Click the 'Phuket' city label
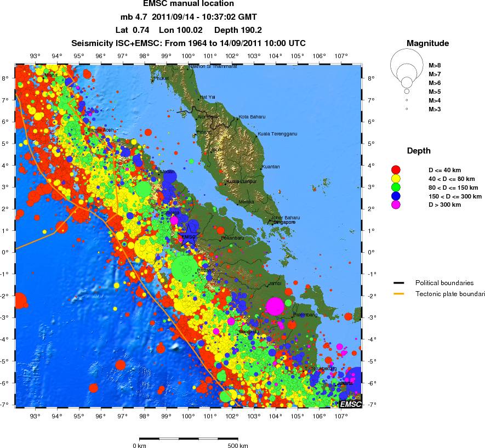 click(x=162, y=78)
